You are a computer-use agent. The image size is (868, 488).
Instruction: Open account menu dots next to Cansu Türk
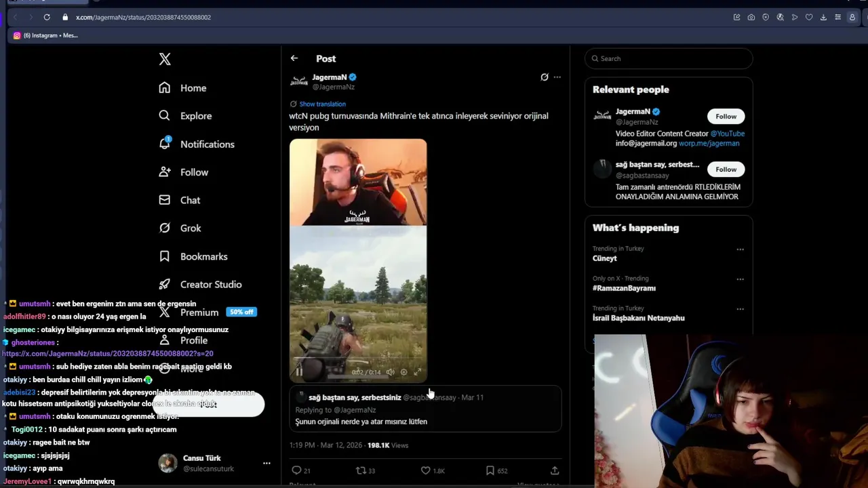coord(267,464)
